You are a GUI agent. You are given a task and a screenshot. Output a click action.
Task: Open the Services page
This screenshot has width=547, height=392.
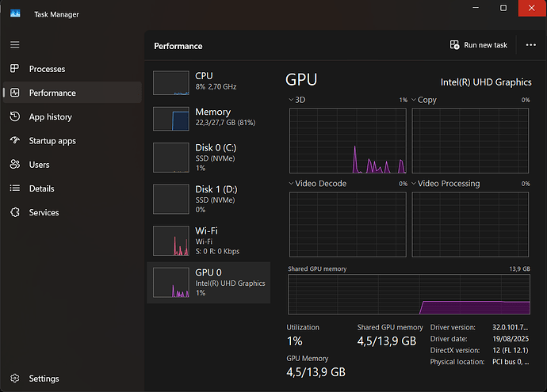pos(44,212)
